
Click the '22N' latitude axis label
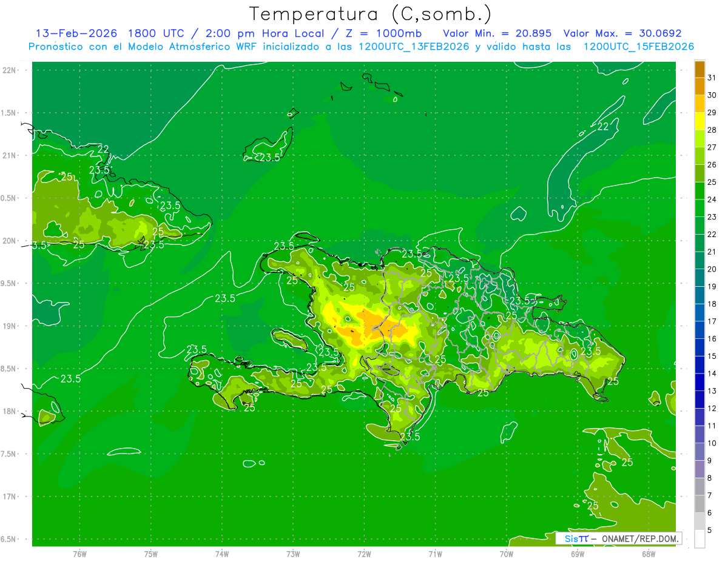pos(10,70)
